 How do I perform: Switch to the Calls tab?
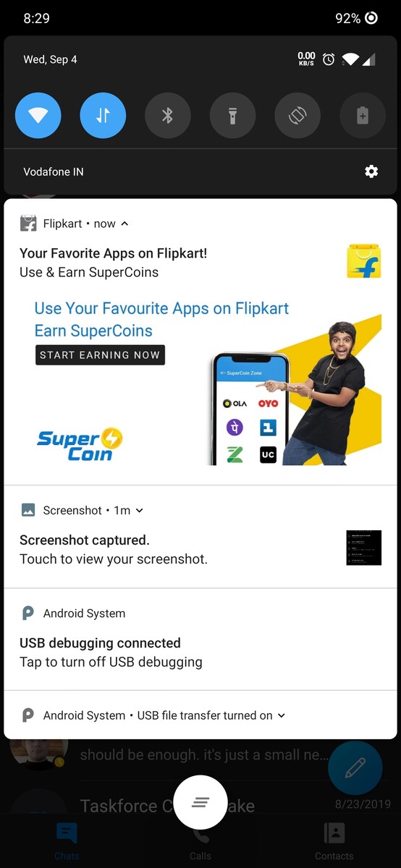(x=200, y=840)
